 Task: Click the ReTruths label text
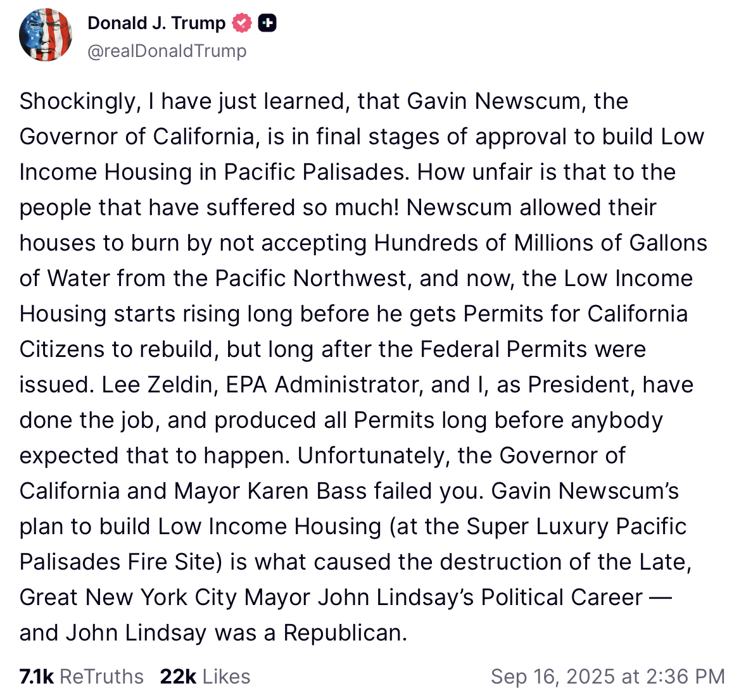[102, 676]
